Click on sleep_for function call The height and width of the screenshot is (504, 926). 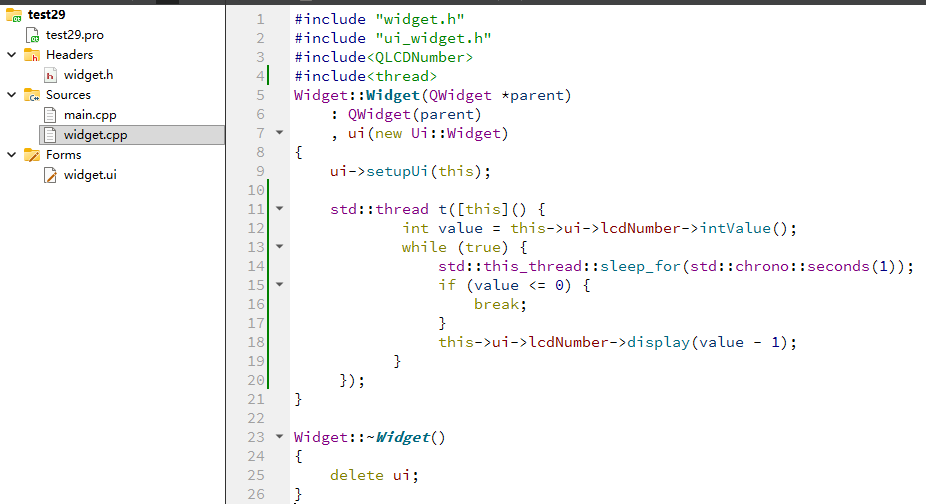(640, 266)
